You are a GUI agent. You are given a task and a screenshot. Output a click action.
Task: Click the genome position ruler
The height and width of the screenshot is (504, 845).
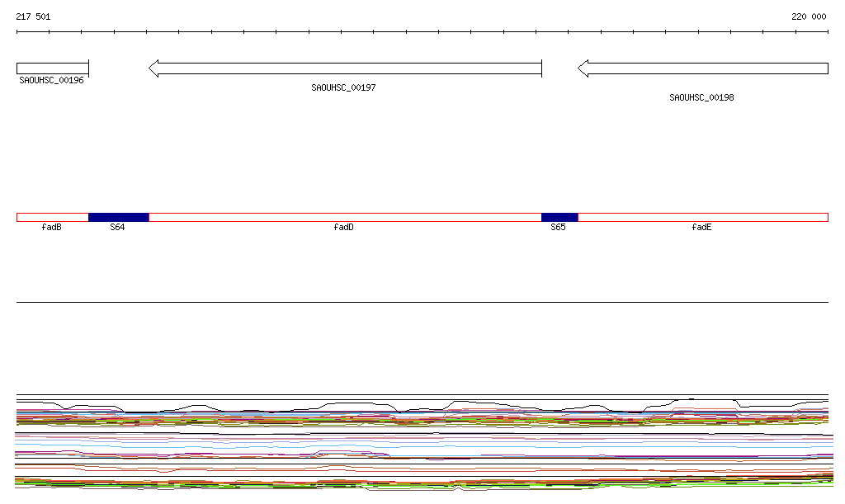point(422,32)
